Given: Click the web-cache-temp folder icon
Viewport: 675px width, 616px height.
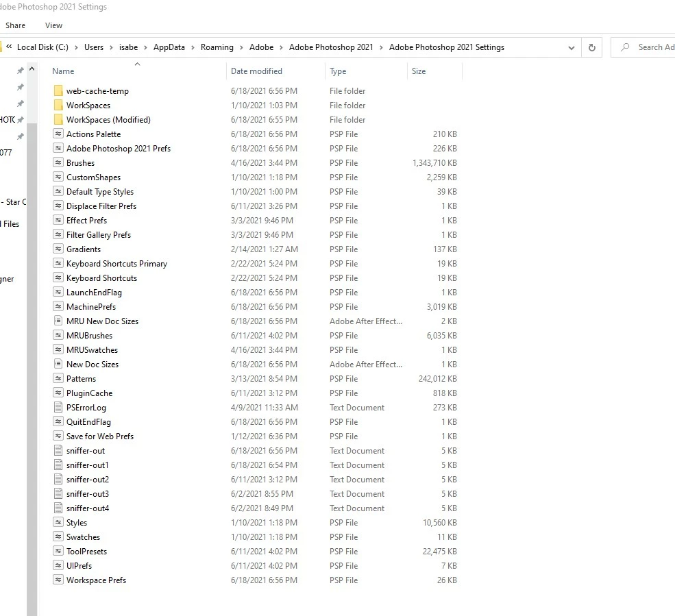Looking at the screenshot, I should coord(58,91).
